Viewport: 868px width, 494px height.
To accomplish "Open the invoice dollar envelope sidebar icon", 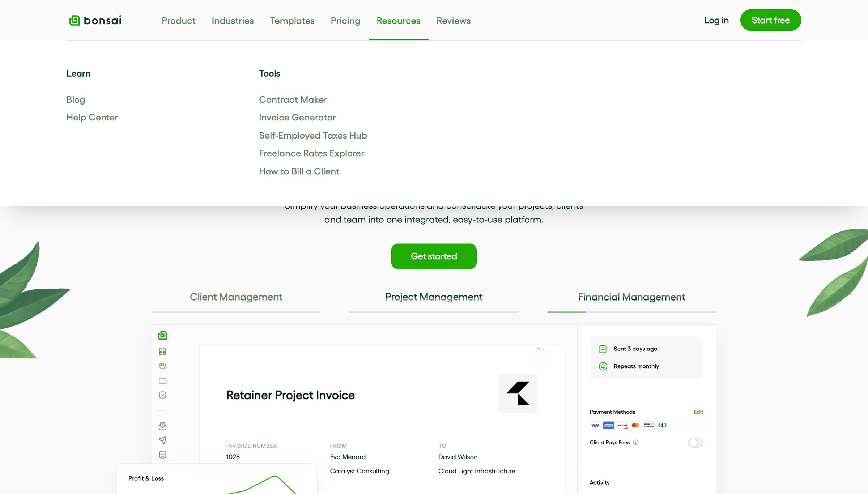I will pos(162,426).
